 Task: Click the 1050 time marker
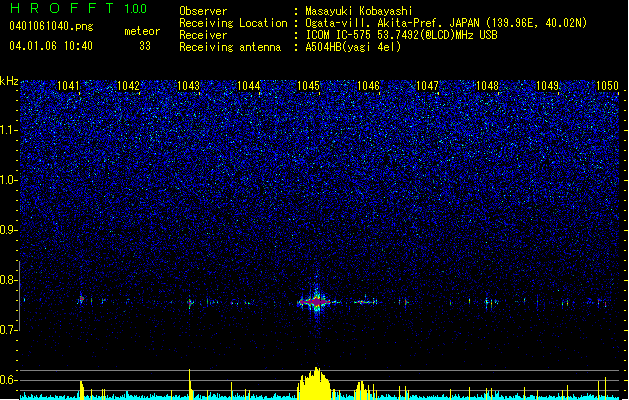(x=607, y=85)
